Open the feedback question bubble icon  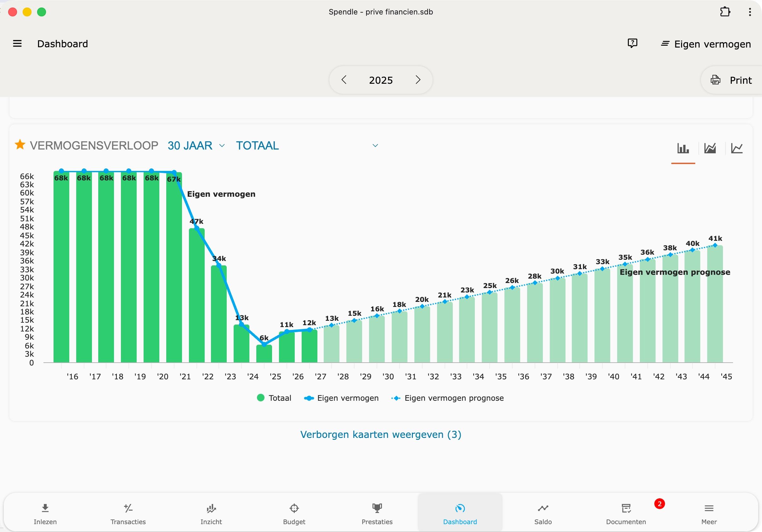coord(632,43)
